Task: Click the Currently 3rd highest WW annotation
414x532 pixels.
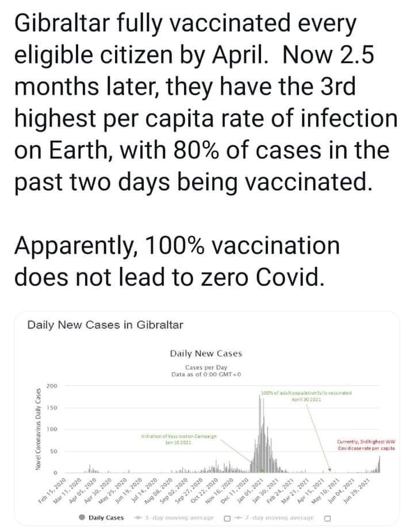Action: click(x=365, y=444)
